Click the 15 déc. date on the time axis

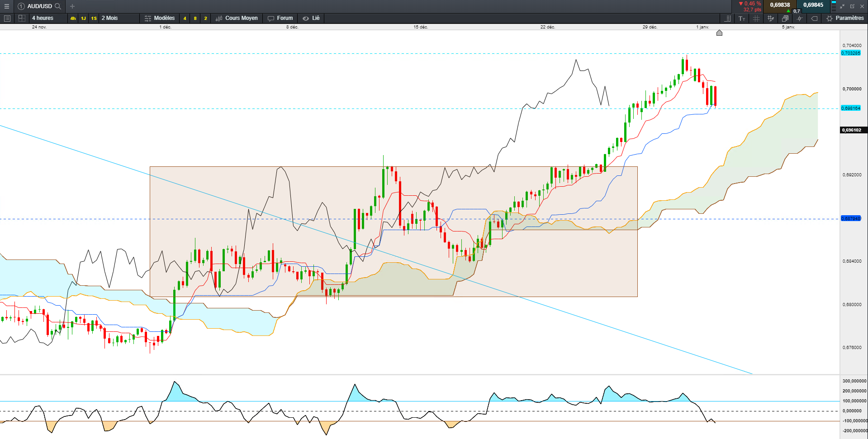click(421, 27)
